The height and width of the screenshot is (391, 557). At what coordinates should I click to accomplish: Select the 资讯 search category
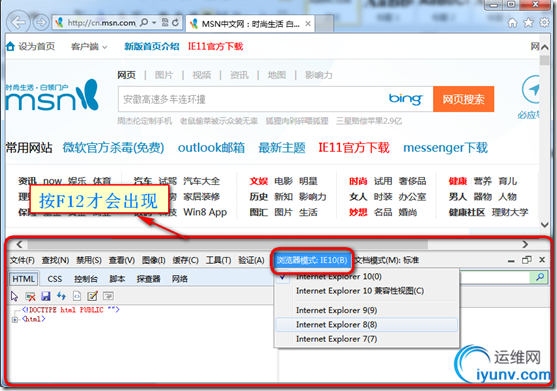point(239,75)
